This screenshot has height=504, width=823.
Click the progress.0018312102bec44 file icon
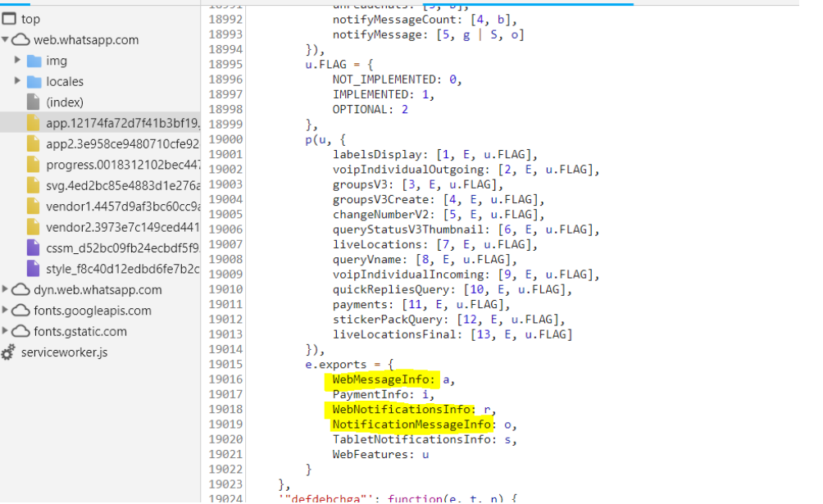(33, 165)
